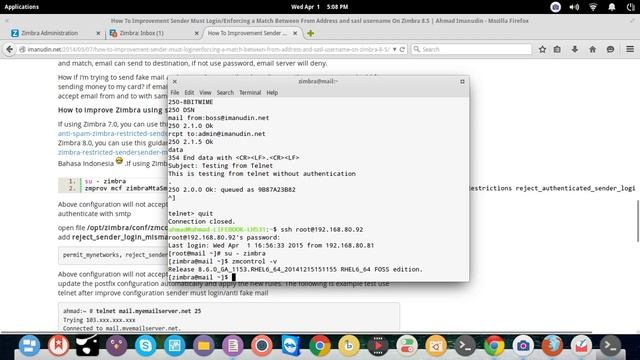Launch the red bookmark app in dock
640x360 pixels.
[x=58, y=346]
